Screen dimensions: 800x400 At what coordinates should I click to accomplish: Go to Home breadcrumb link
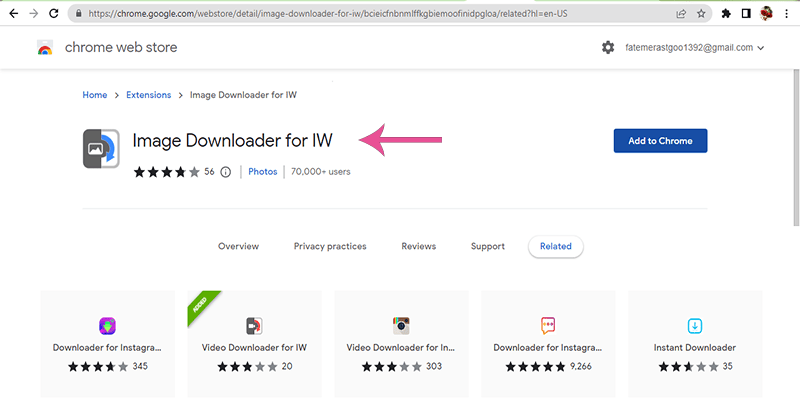pos(94,95)
